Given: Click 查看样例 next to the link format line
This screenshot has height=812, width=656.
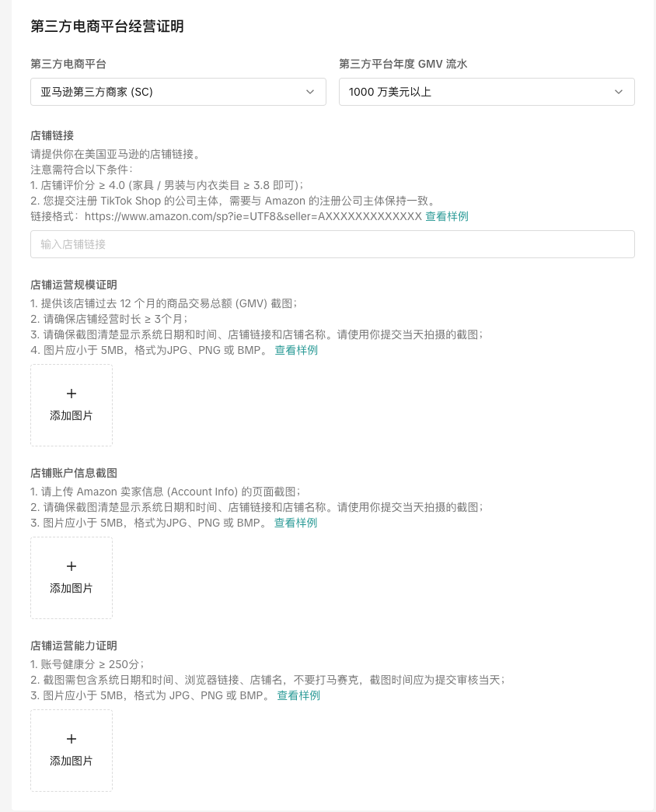Looking at the screenshot, I should (x=447, y=216).
